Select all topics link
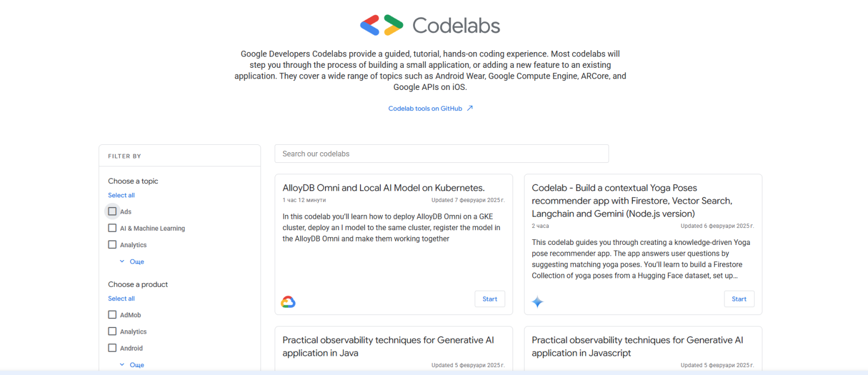 click(x=121, y=195)
